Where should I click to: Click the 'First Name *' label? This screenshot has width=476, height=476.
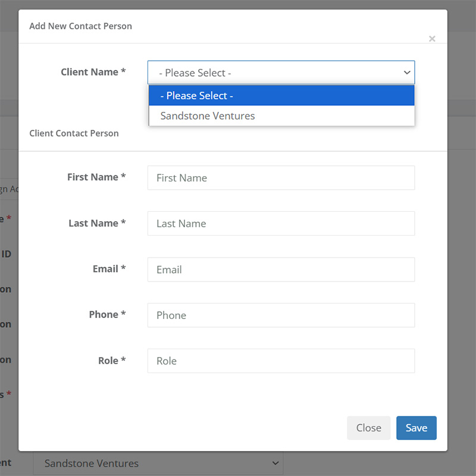pos(96,177)
